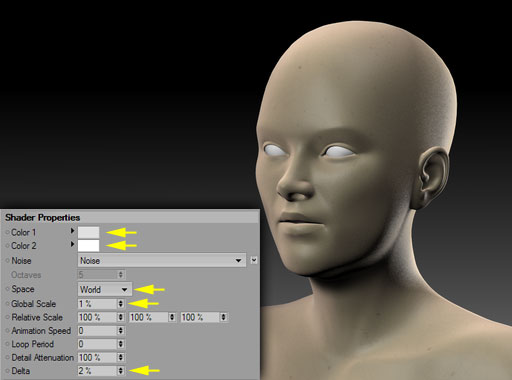Viewport: 512px width, 380px height.
Task: Click the disabled Octaves value field
Action: (97, 275)
